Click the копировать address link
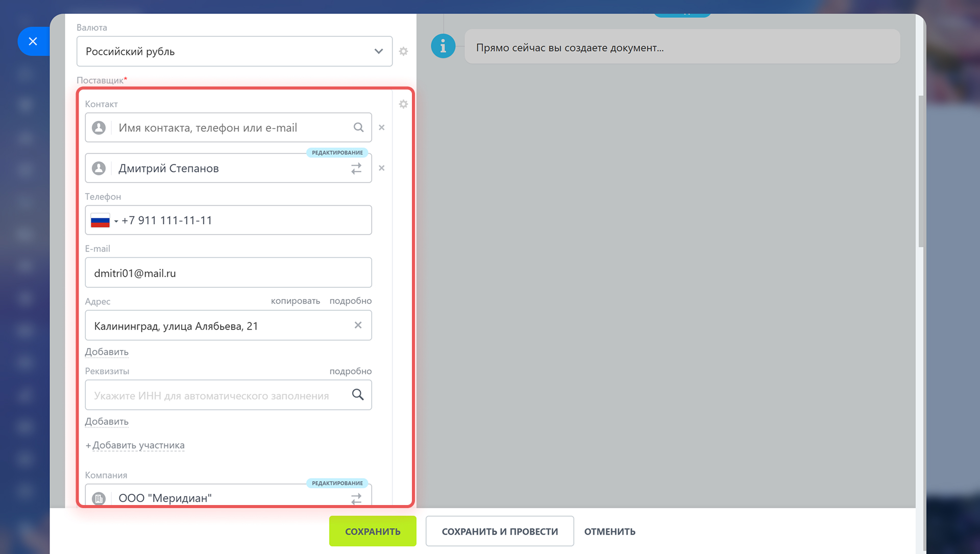Viewport: 980px width, 554px height. click(x=296, y=301)
